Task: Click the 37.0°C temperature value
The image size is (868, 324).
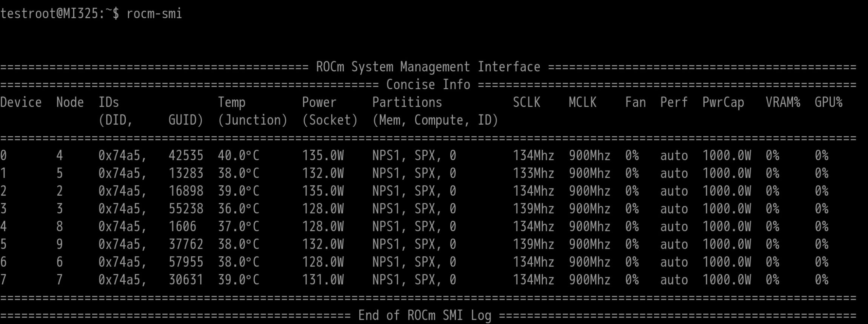Action: 239,227
